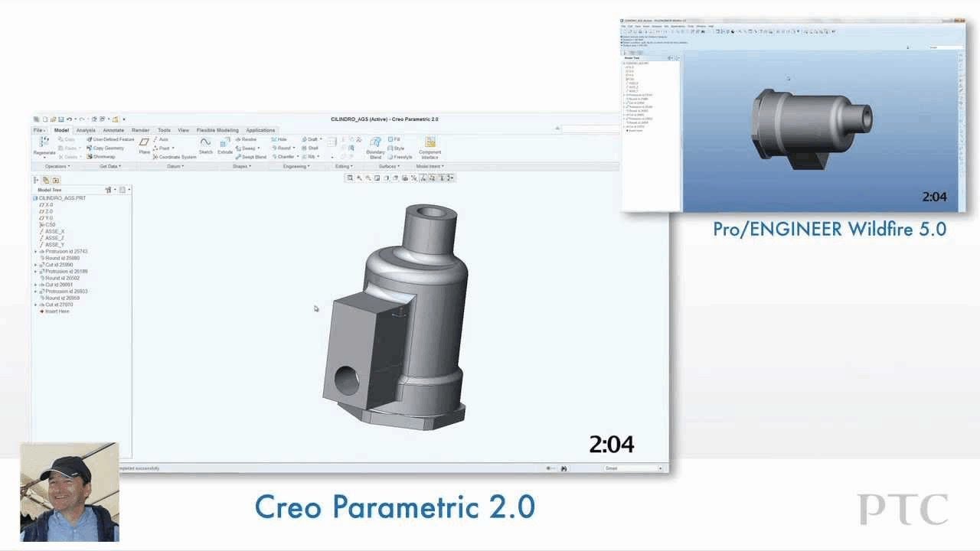Expand Cut id 26691 node

36,285
